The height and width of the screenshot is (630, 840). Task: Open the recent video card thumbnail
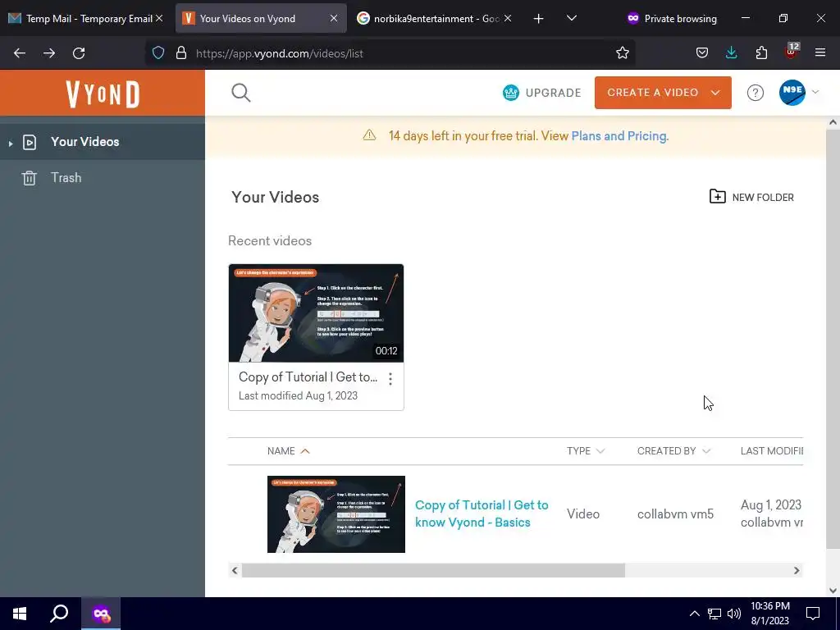click(x=316, y=313)
